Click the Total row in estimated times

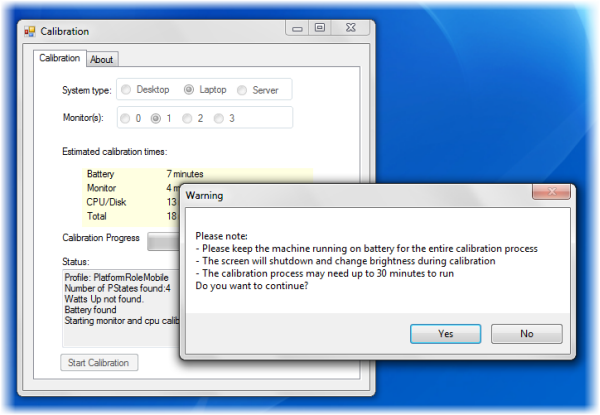click(131, 216)
